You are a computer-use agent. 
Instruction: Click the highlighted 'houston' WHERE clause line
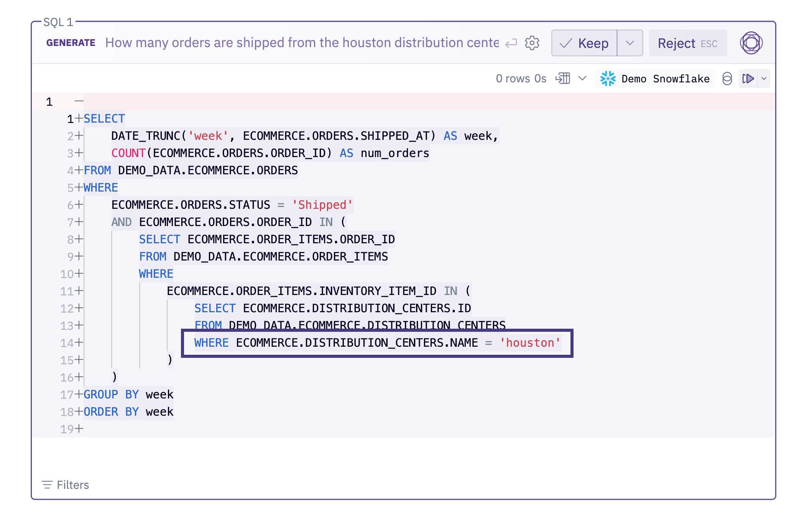377,343
